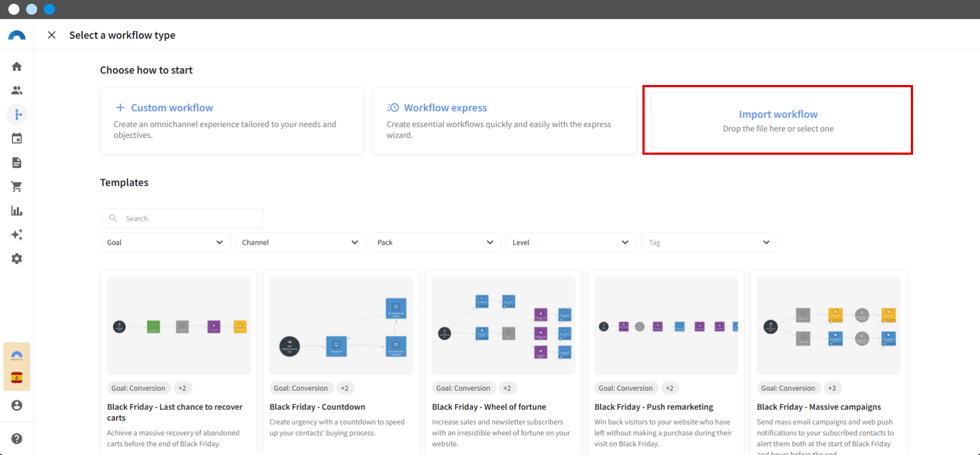
Task: Click the Black Friday - Massive campaigns title
Action: (819, 407)
